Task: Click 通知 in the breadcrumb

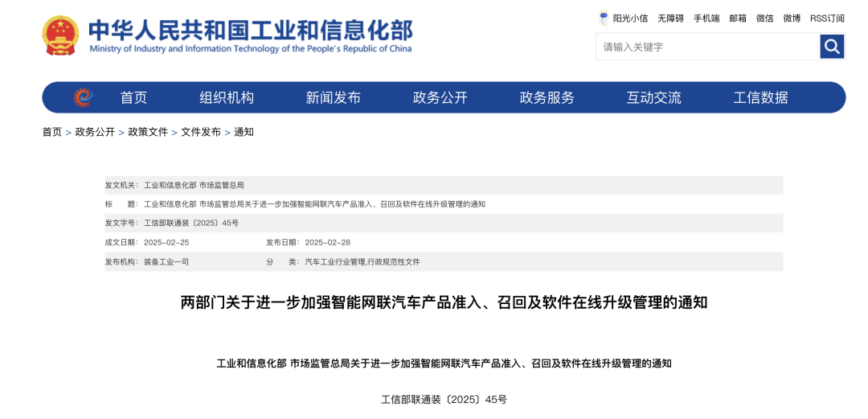Action: (x=244, y=132)
